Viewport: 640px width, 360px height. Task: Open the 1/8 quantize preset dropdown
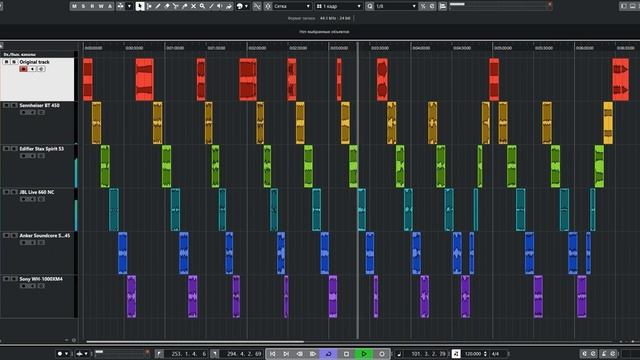396,6
